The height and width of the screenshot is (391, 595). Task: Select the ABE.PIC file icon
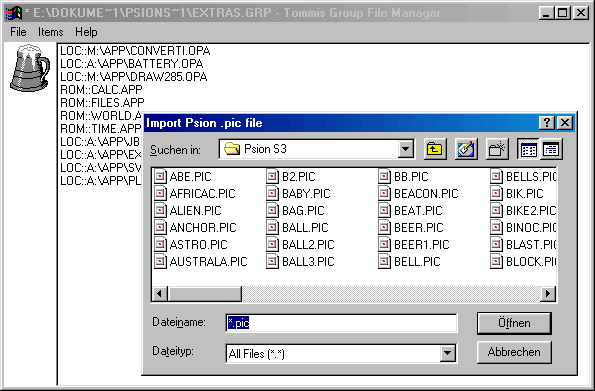coord(160,177)
